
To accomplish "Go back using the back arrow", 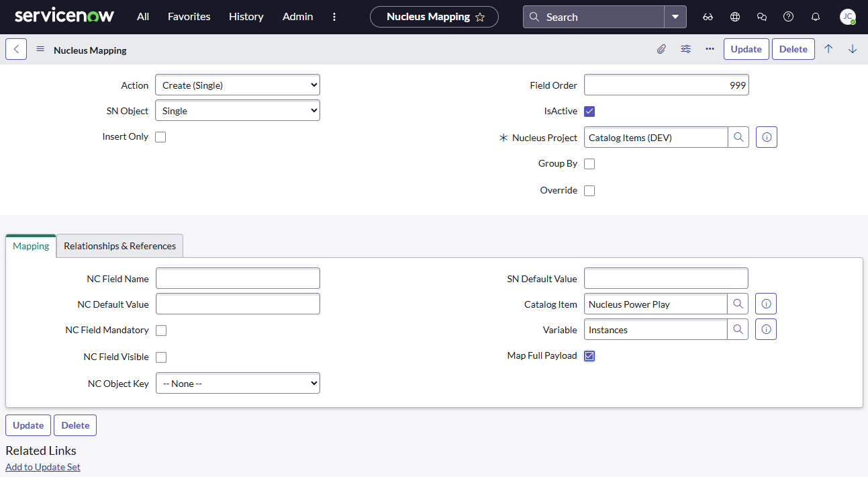I will click(x=16, y=49).
